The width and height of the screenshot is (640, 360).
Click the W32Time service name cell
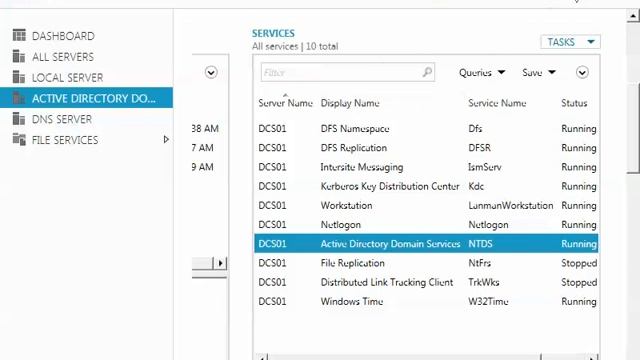488,301
